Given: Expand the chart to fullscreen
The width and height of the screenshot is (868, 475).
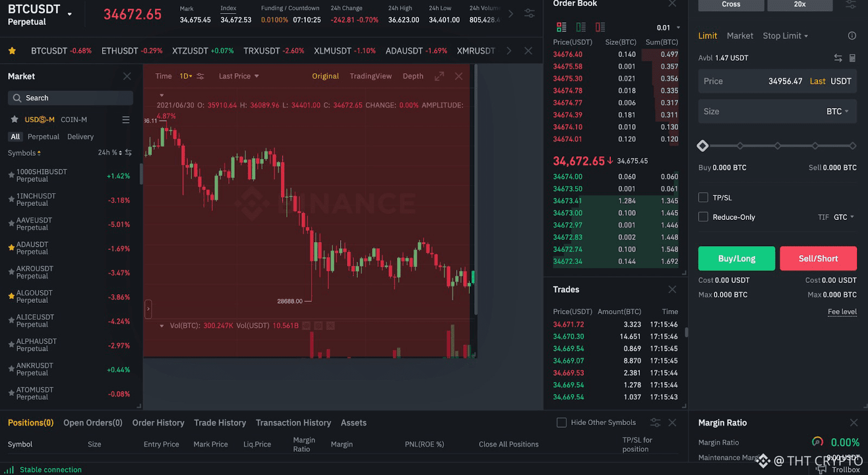Looking at the screenshot, I should (x=439, y=76).
